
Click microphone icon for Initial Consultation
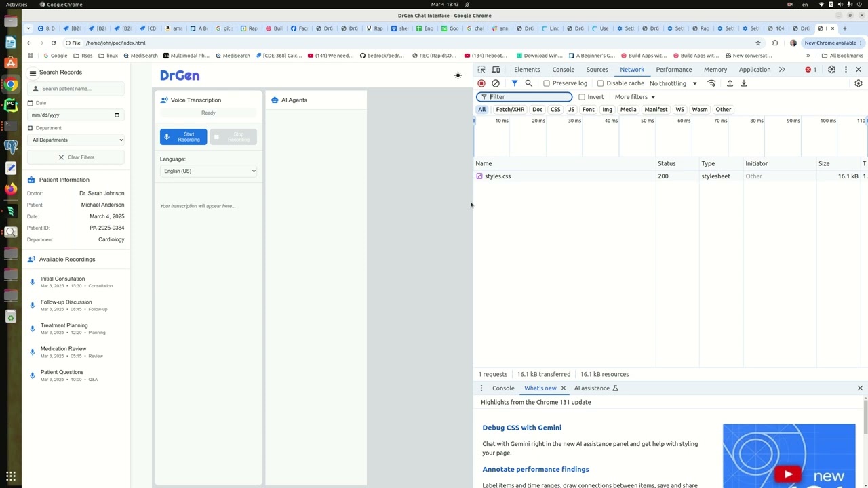[x=32, y=282]
